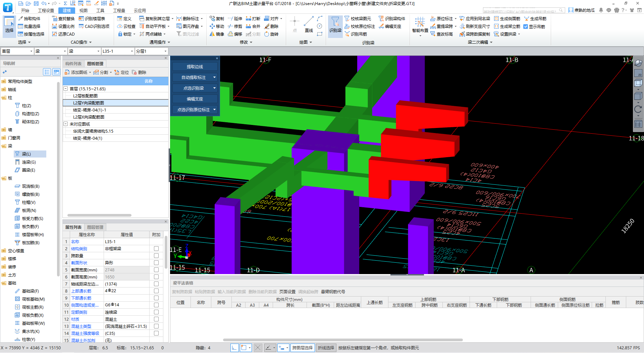Click 悬臂钢筋代号 link
Image resolution: width=644 pixels, height=353 pixels.
pos(333,292)
